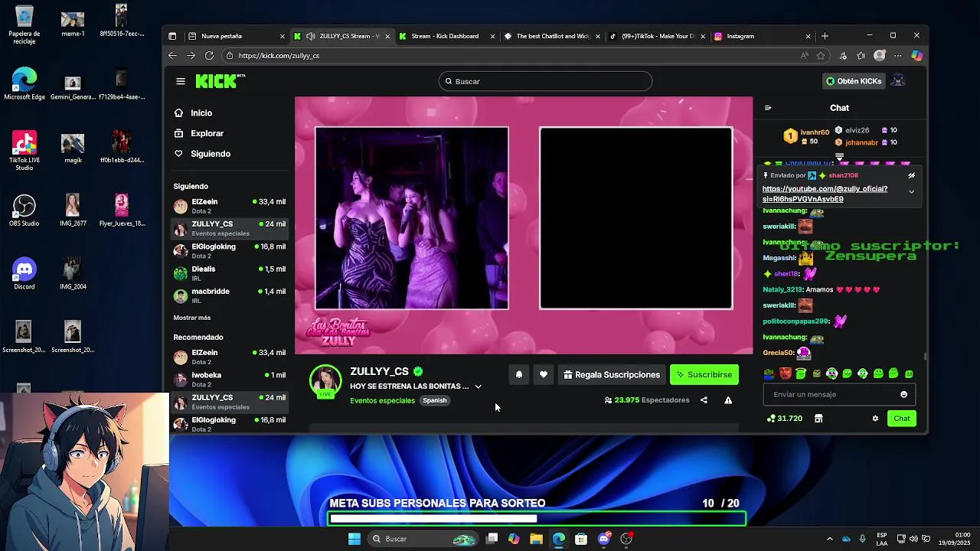Expand Mostrar más in following list
This screenshot has width=980, height=551.
pos(191,318)
